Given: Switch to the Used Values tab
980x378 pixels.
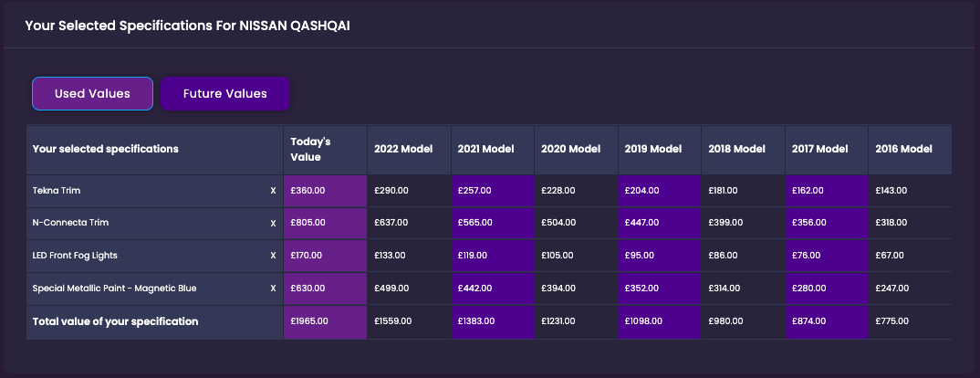Looking at the screenshot, I should [x=92, y=93].
